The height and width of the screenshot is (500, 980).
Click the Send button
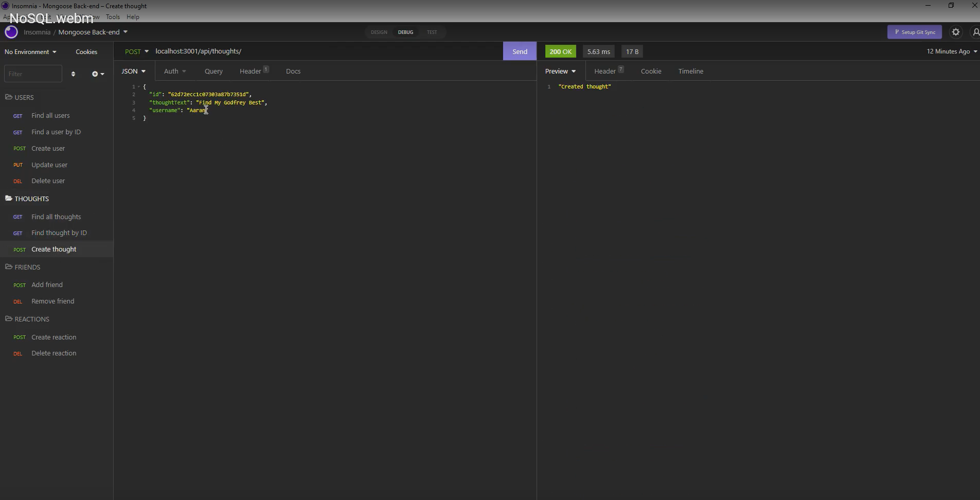[520, 51]
